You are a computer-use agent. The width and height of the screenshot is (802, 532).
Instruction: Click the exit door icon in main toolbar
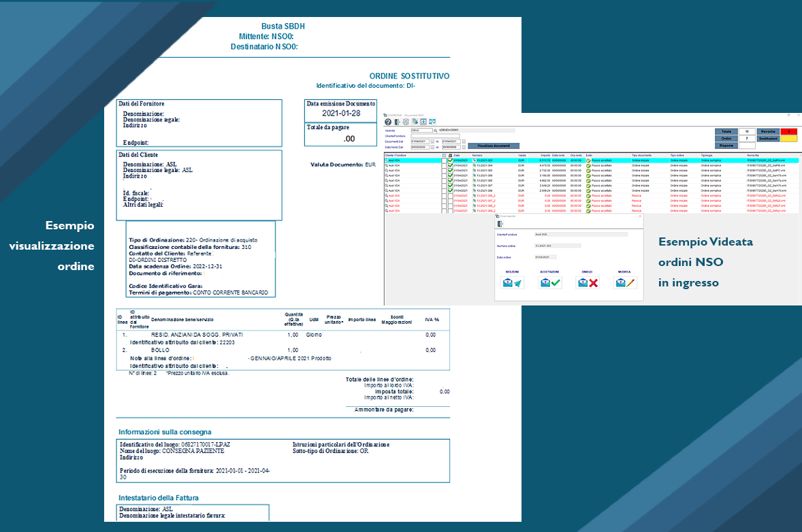[x=397, y=122]
